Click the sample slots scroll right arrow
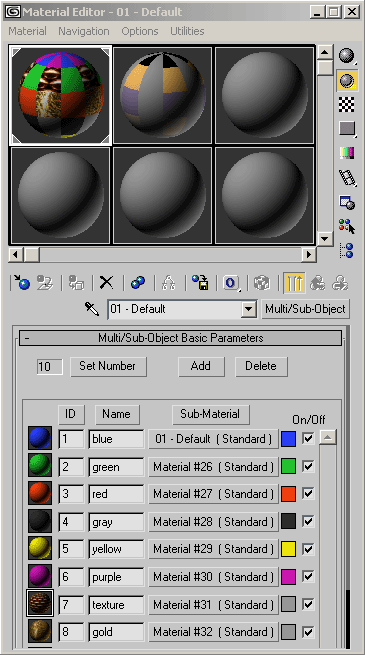Screen dimensions: 365x655 tap(309, 254)
